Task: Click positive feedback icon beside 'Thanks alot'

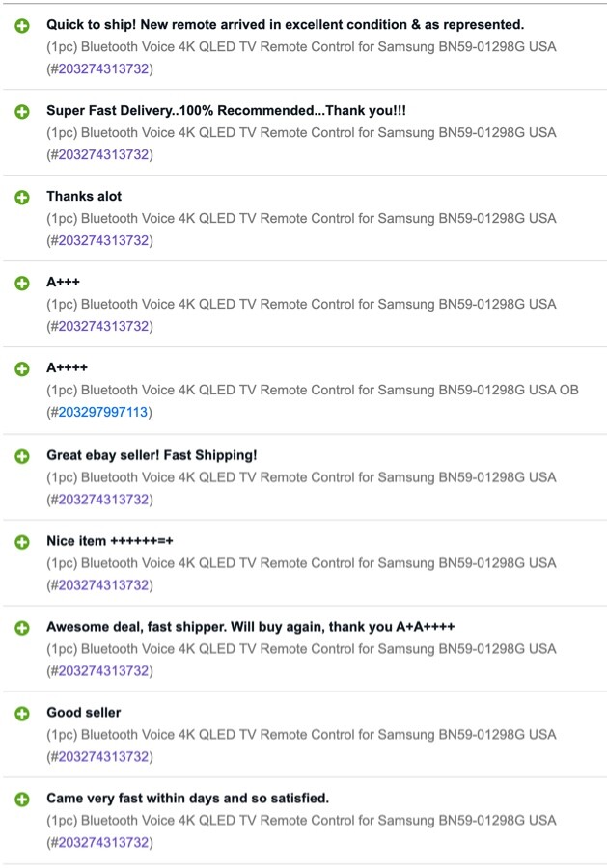Action: click(x=22, y=197)
